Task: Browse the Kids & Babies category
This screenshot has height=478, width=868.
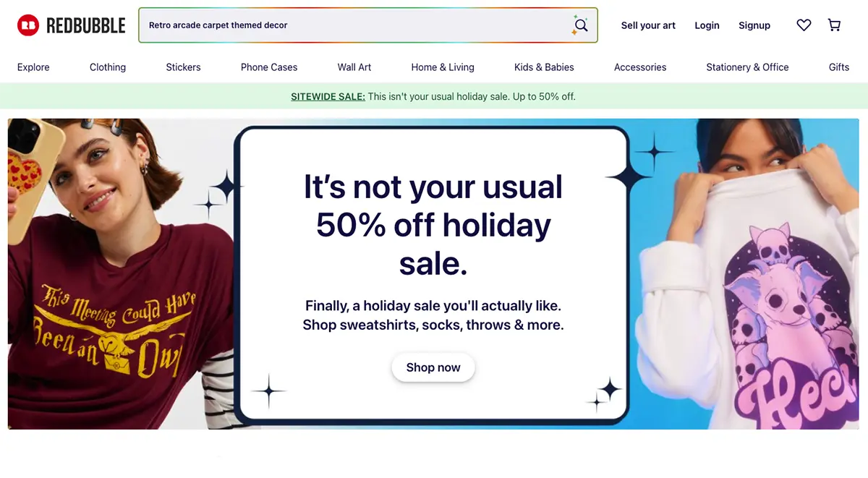Action: (x=544, y=67)
